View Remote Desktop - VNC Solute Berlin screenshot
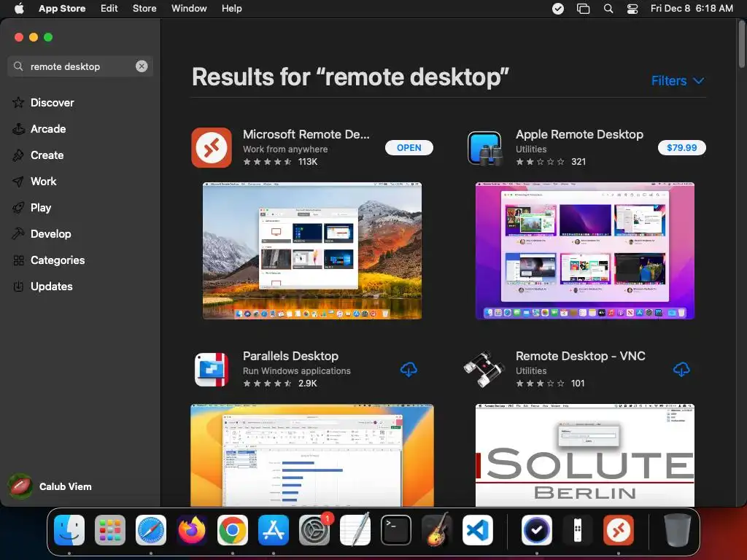Viewport: 747px width, 560px height. click(584, 455)
